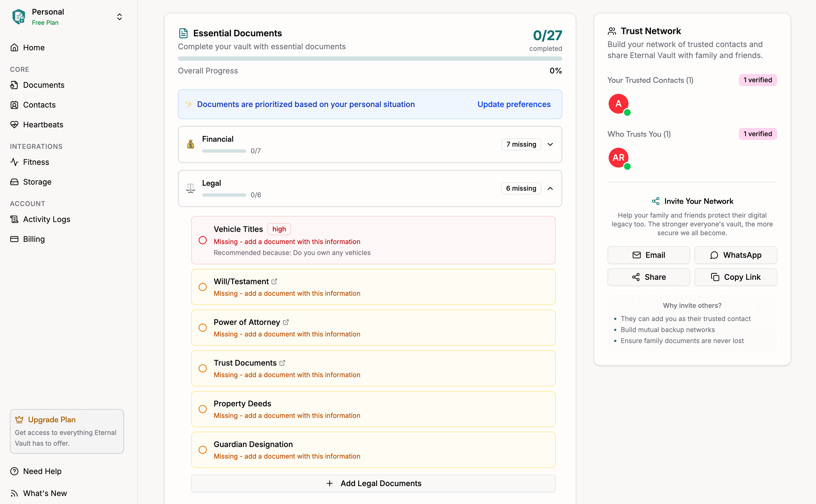Toggle the Property Deeds status circle
The image size is (816, 504).
[202, 409]
